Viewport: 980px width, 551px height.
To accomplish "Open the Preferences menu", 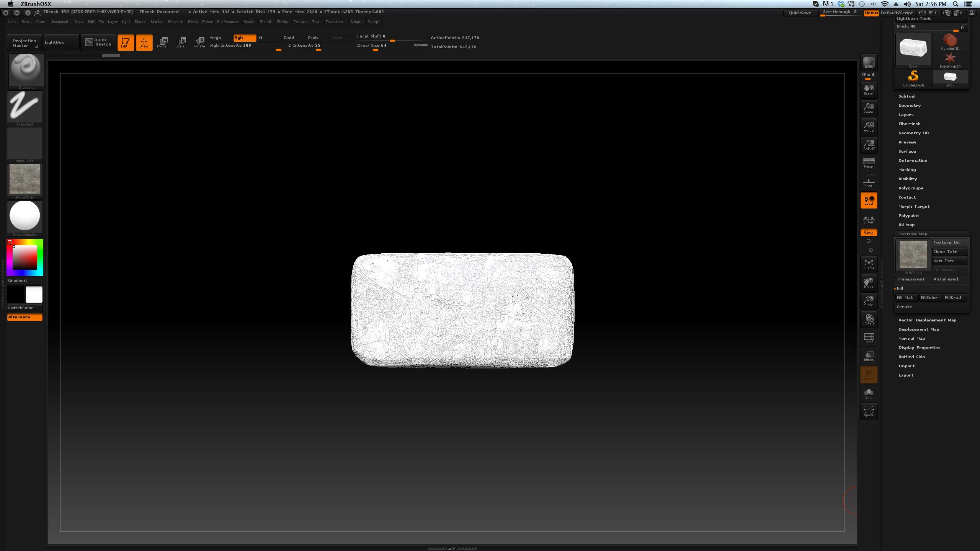I will pos(227,22).
